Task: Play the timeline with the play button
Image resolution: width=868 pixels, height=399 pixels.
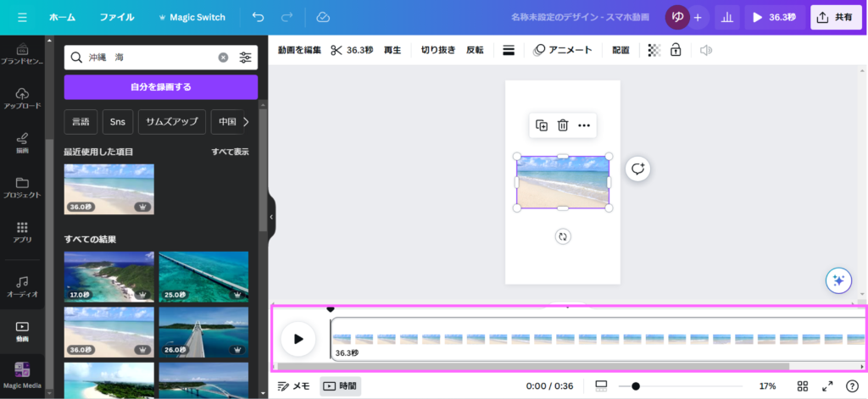Action: 298,339
